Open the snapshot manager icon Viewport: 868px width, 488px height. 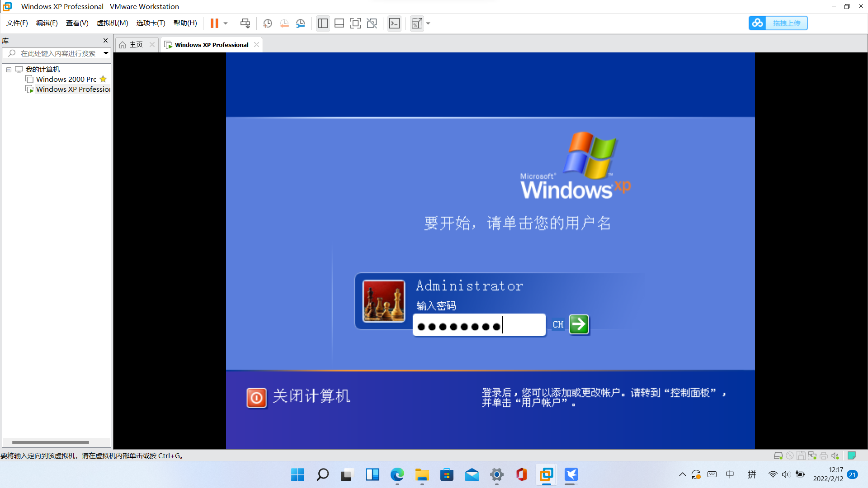coord(301,23)
